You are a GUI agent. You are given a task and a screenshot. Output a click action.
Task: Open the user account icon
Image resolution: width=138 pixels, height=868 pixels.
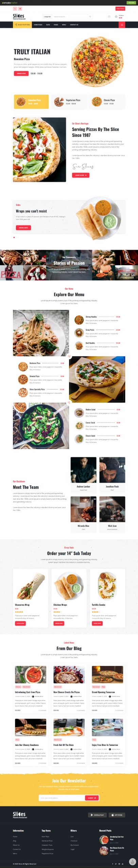pos(109,16)
